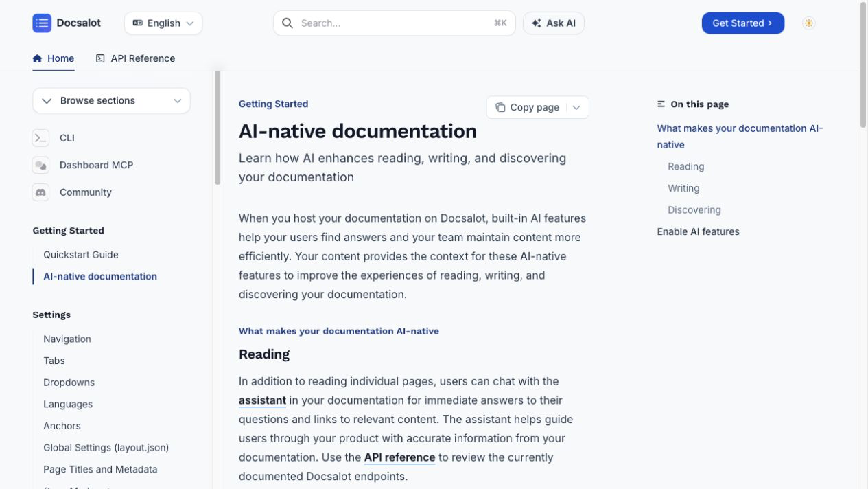
Task: Follow the assistant link in Reading
Action: click(x=262, y=400)
